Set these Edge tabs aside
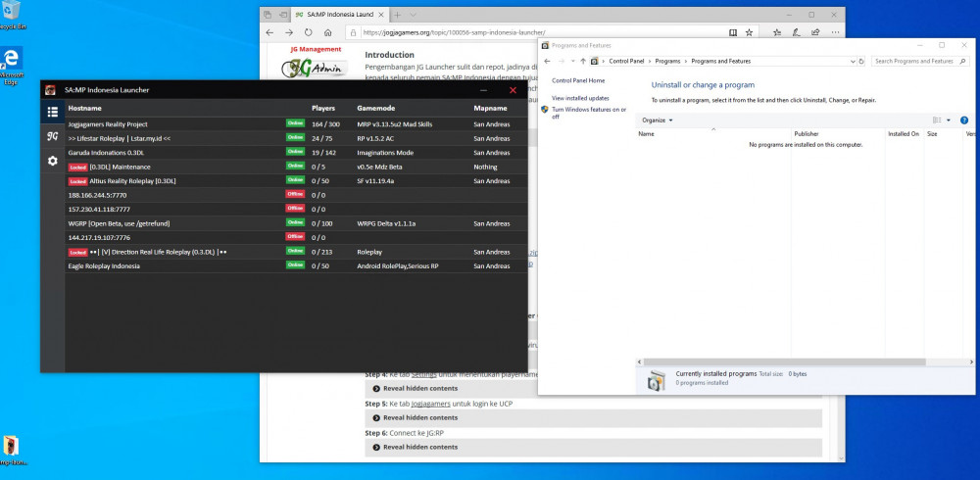Screen dimensions: 980x480 pyautogui.click(x=282, y=15)
